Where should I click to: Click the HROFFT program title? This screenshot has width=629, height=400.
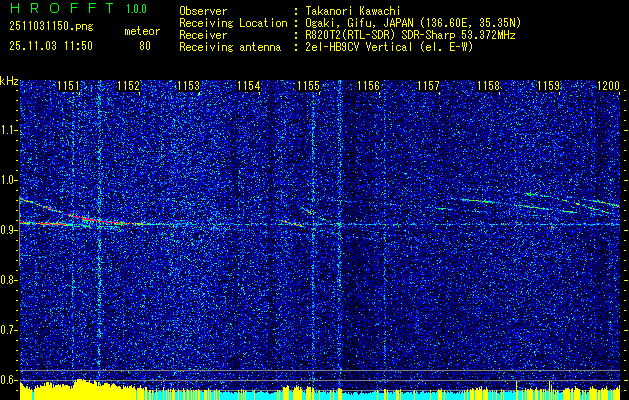(62, 8)
